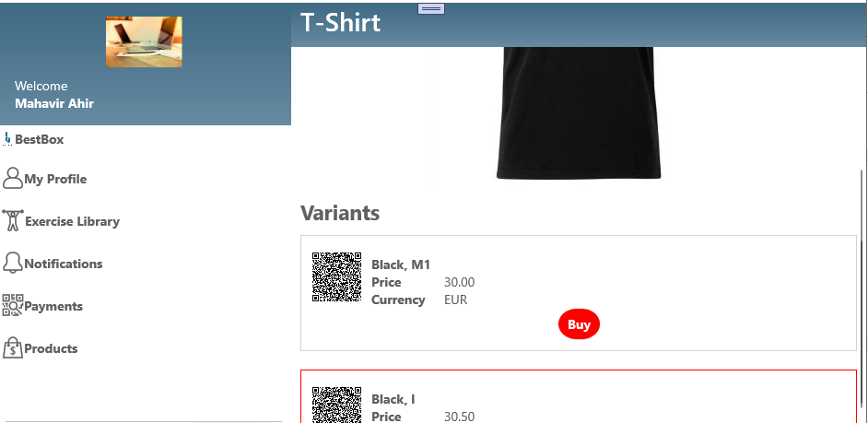Select the Exercise Library weightlifter icon
This screenshot has width=868, height=423.
13,220
